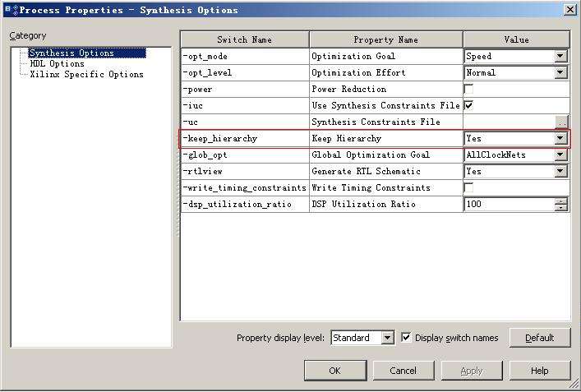The image size is (581, 392).
Task: Click the OK button
Action: click(335, 371)
